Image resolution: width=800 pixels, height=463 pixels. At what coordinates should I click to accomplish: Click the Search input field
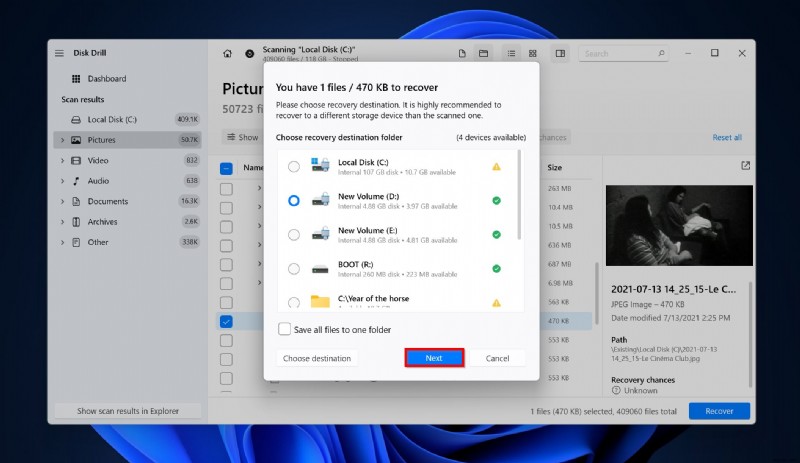623,53
